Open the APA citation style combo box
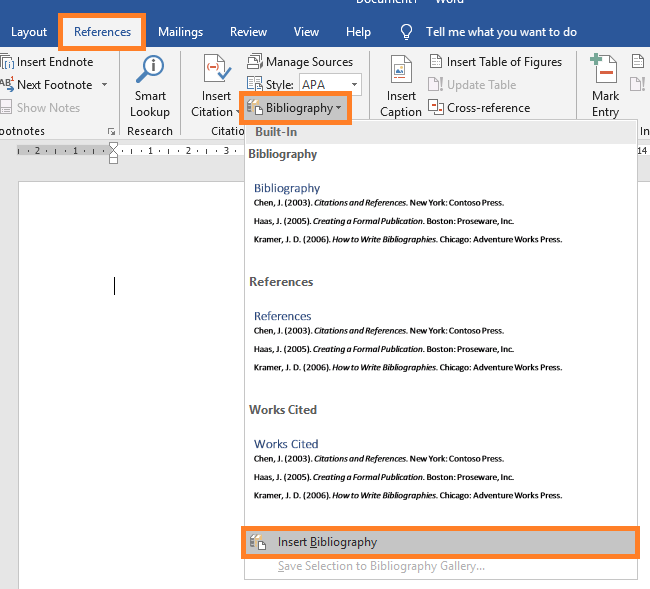Image resolution: width=650 pixels, height=589 pixels. (x=330, y=85)
